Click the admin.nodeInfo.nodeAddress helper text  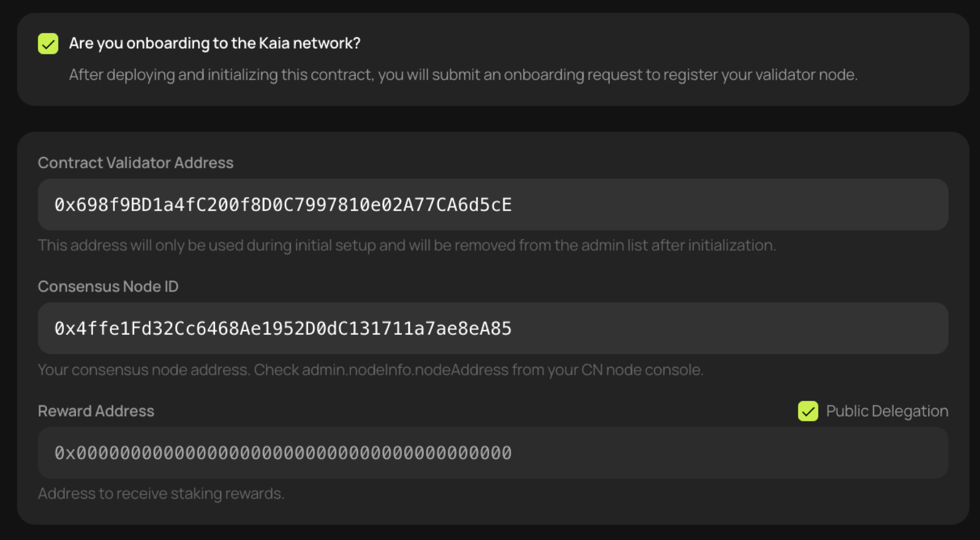(371, 370)
